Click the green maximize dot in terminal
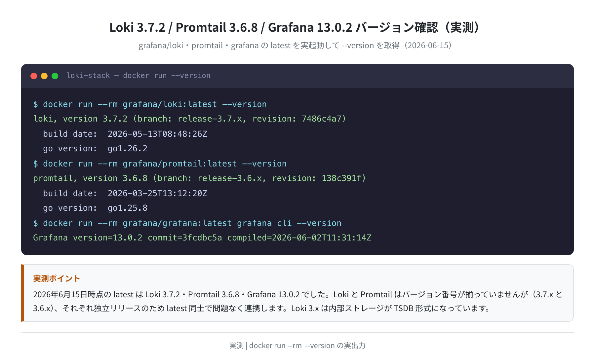Viewport: 595px width, 364px height. pos(55,76)
